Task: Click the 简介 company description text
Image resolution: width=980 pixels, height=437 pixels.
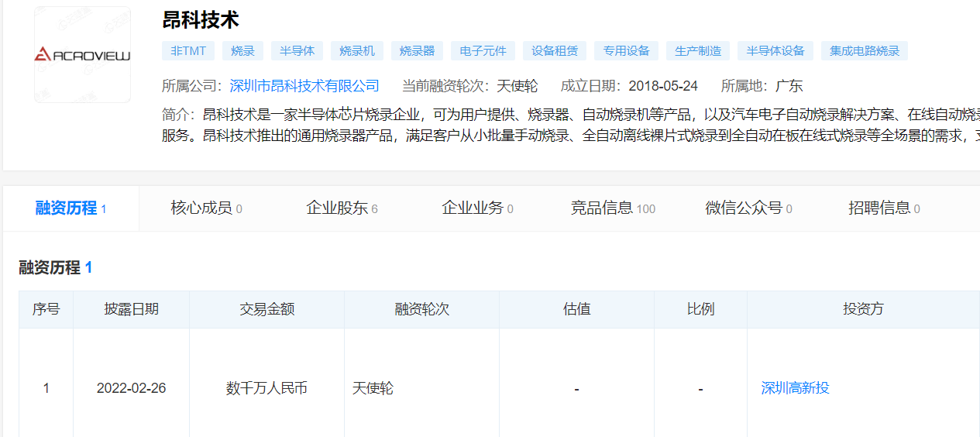Action: [x=571, y=125]
